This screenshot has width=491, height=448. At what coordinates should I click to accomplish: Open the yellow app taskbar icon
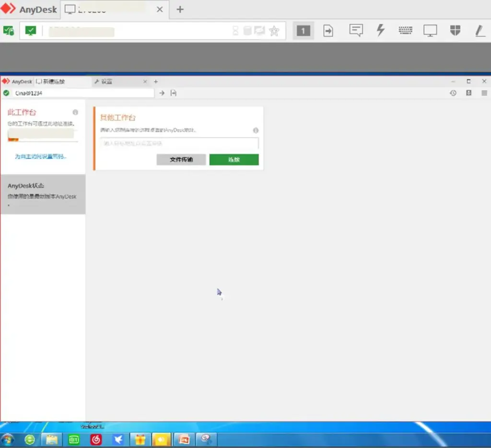[x=162, y=440]
